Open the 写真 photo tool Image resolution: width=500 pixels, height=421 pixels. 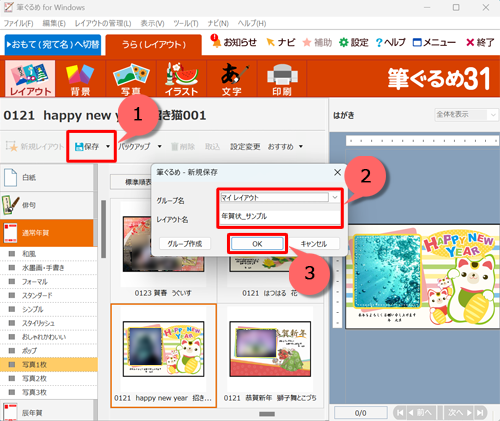click(x=131, y=79)
